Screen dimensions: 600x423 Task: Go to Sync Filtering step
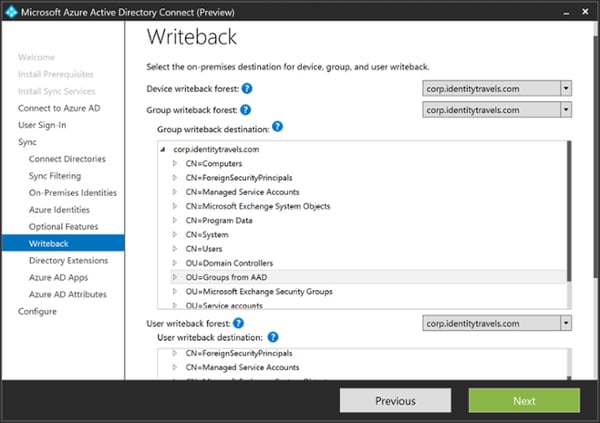(x=55, y=176)
